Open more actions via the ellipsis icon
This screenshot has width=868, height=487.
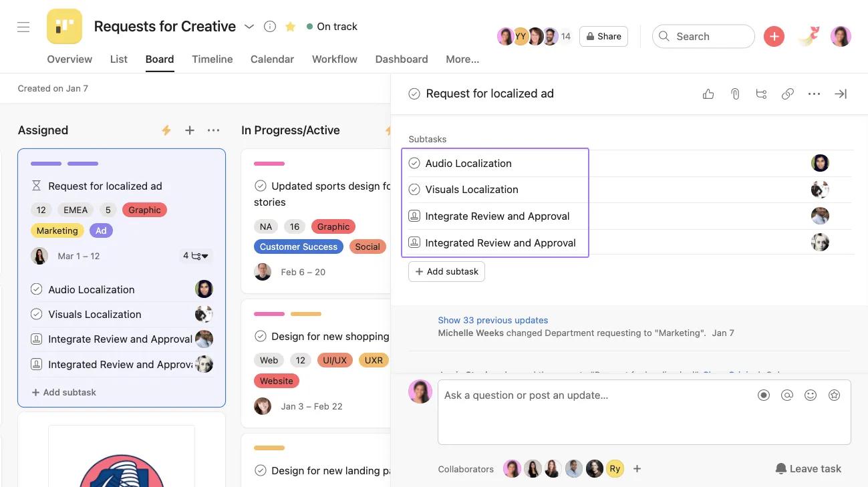[814, 94]
